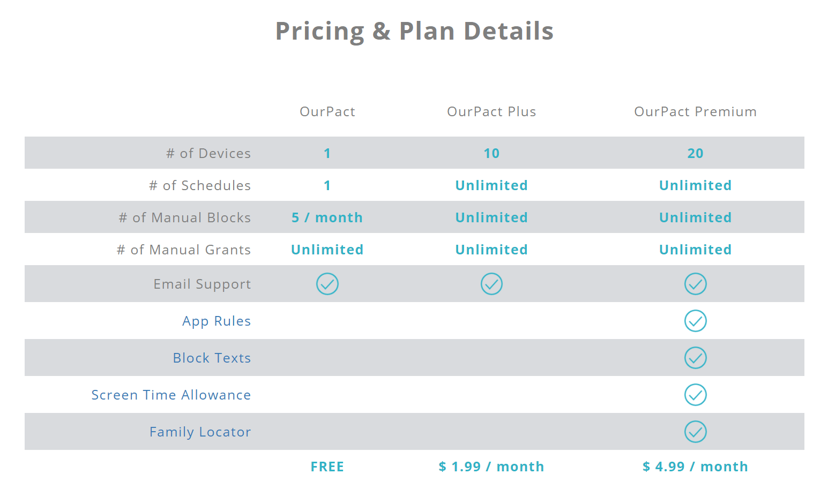The width and height of the screenshot is (828, 504).
Task: Open the Screen Time Allowance link
Action: point(171,395)
